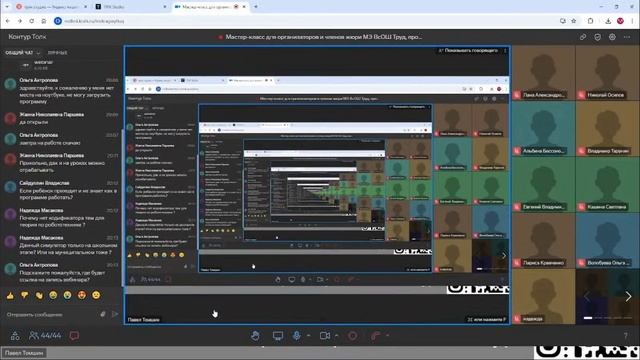Open the tab search dropdown arrow

7,7
